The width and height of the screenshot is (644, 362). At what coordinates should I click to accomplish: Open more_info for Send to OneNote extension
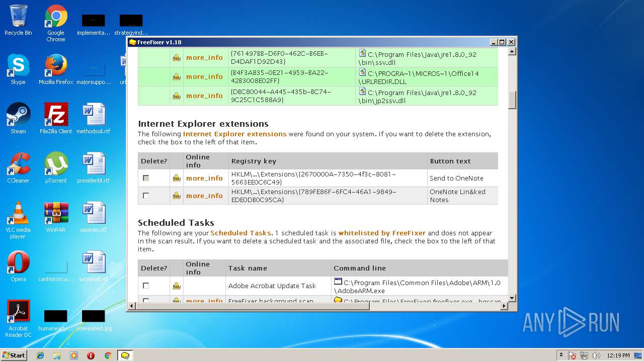(204, 178)
